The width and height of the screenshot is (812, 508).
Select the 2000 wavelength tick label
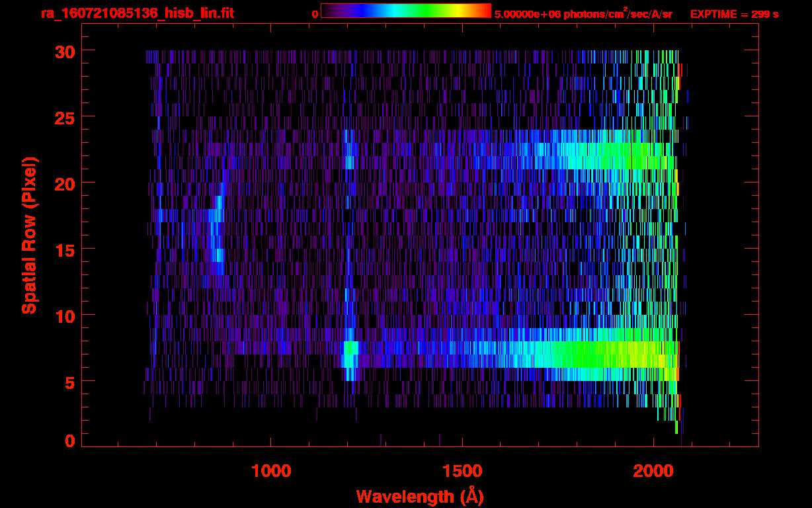tap(654, 471)
